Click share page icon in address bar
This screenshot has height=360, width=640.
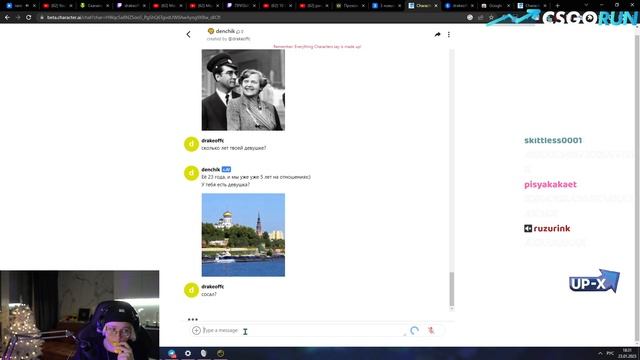point(480,18)
